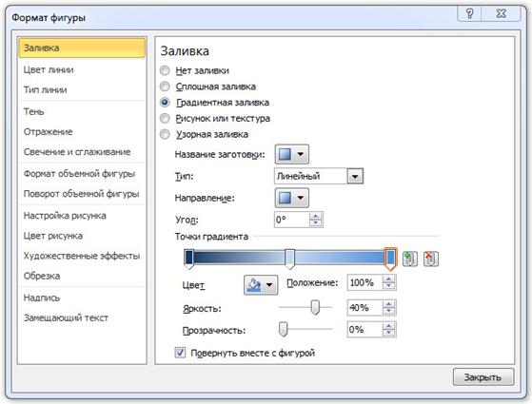Decrease Яркость with the down arrow
Viewport: 532px width, 404px height.
click(389, 311)
